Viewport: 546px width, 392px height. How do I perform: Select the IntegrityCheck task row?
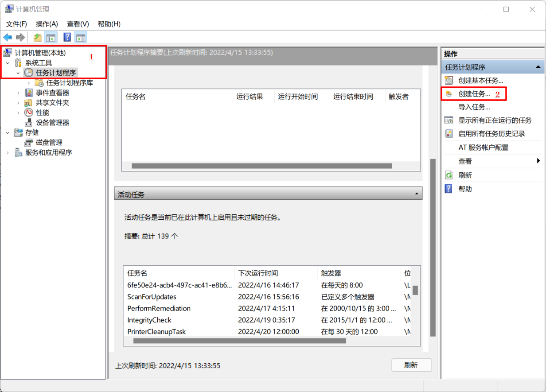coord(268,320)
